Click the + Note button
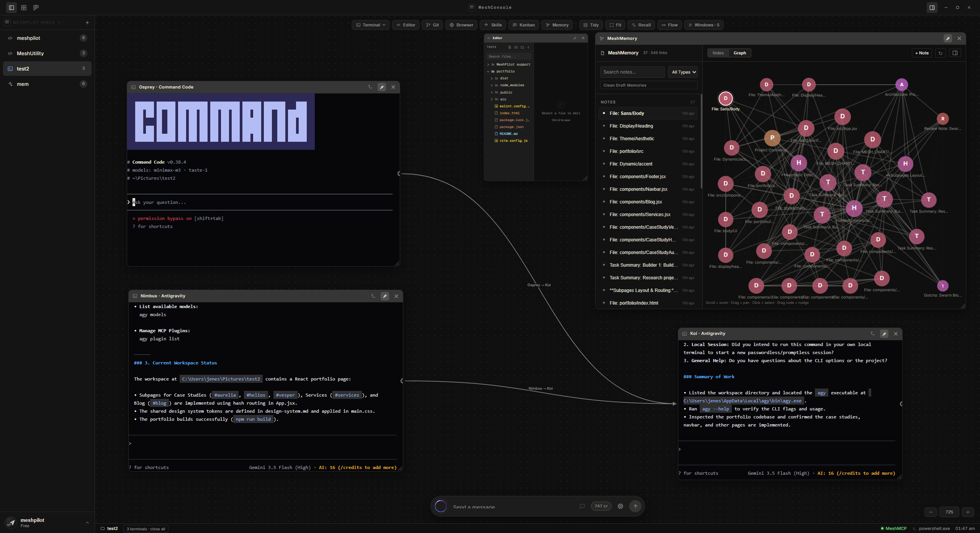Image resolution: width=980 pixels, height=533 pixels. click(922, 53)
